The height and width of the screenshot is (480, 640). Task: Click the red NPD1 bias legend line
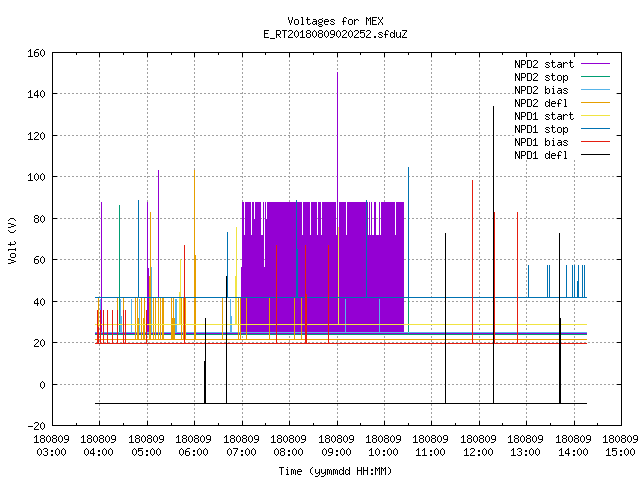tap(595, 142)
